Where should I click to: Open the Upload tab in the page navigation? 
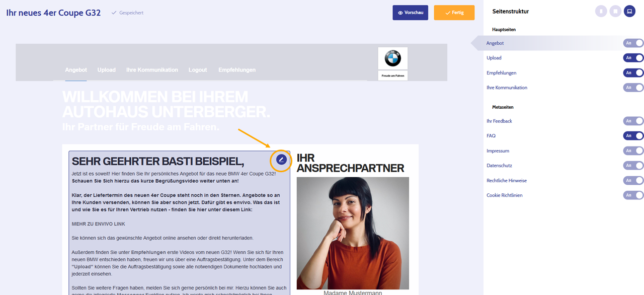pos(107,70)
